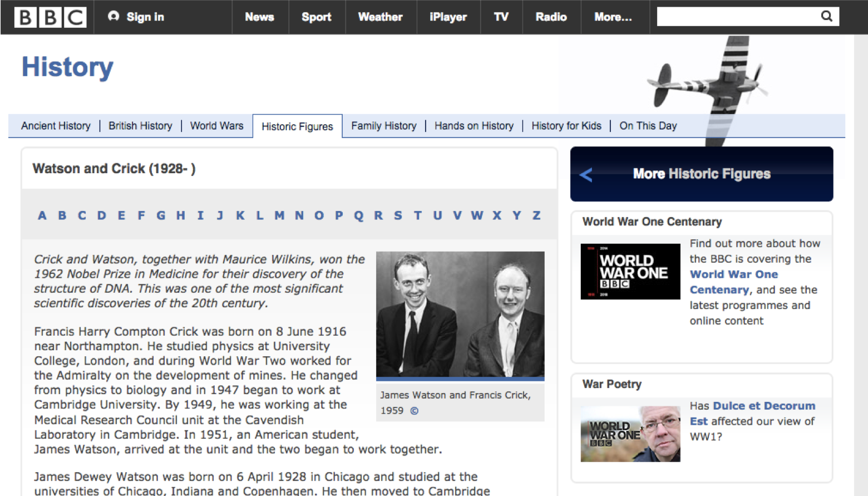Click the World War One BBC thumbnail
Screen dimensions: 868x496
[x=630, y=272]
